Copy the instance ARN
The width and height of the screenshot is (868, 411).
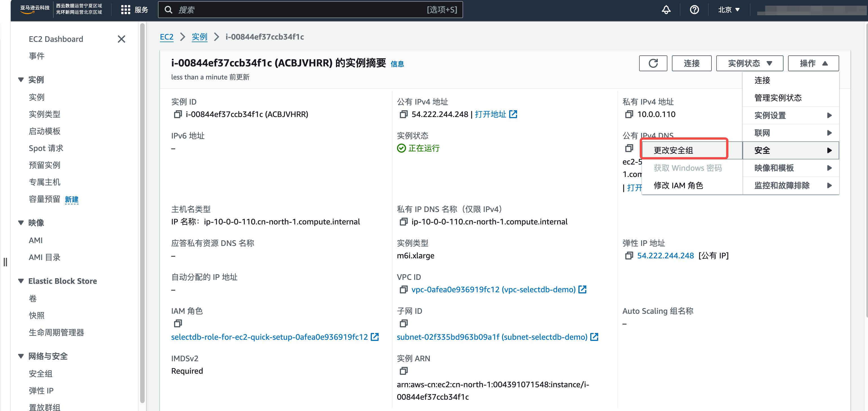[x=403, y=371]
